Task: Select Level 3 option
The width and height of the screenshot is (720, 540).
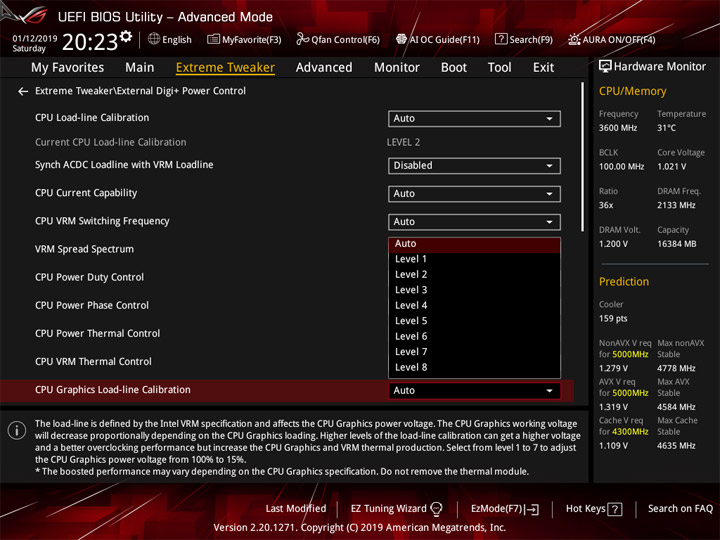Action: pos(474,290)
